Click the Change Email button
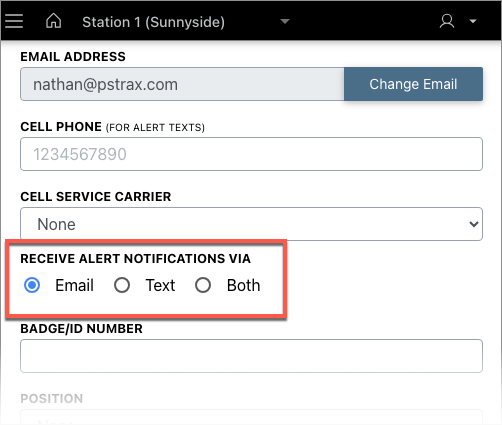Image resolution: width=502 pixels, height=425 pixels. 413,84
